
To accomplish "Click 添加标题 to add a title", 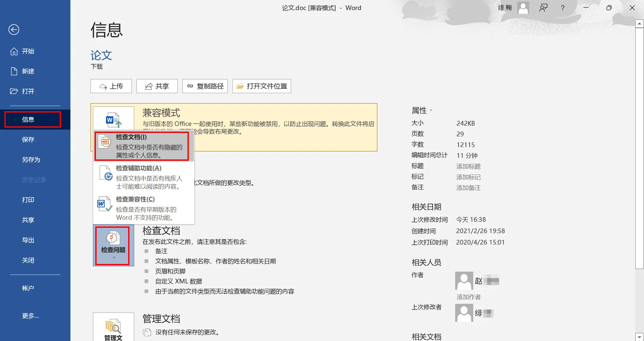I will [469, 166].
